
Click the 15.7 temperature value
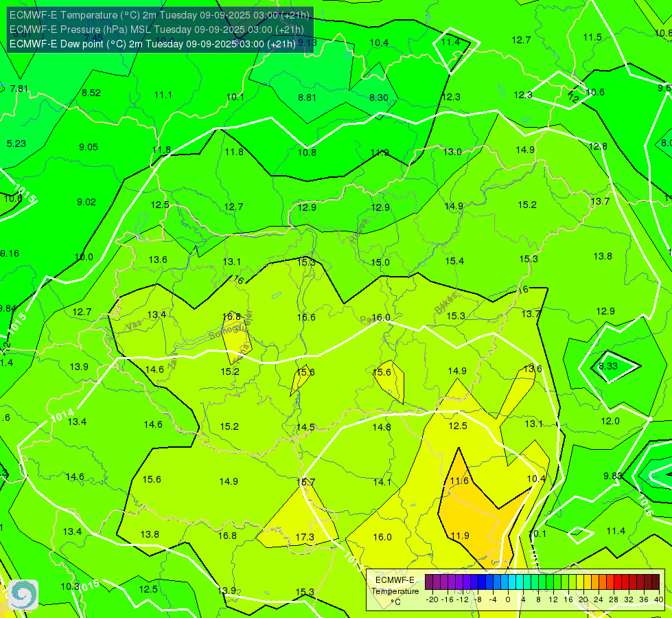(305, 482)
